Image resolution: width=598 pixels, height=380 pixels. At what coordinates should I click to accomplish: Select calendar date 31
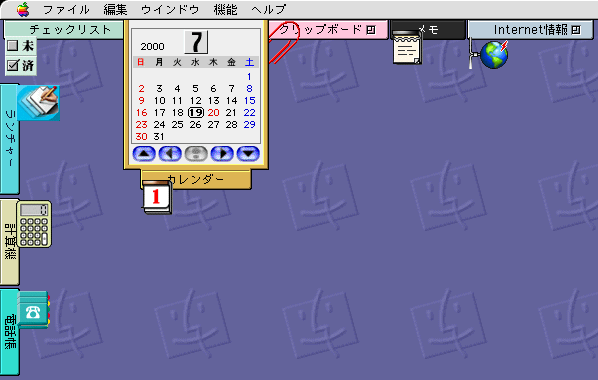pos(159,137)
